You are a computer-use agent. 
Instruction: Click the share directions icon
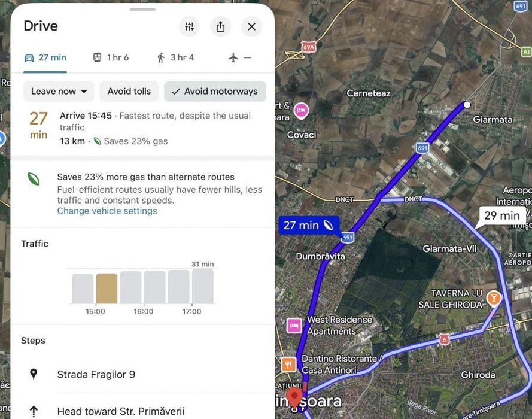(x=220, y=26)
